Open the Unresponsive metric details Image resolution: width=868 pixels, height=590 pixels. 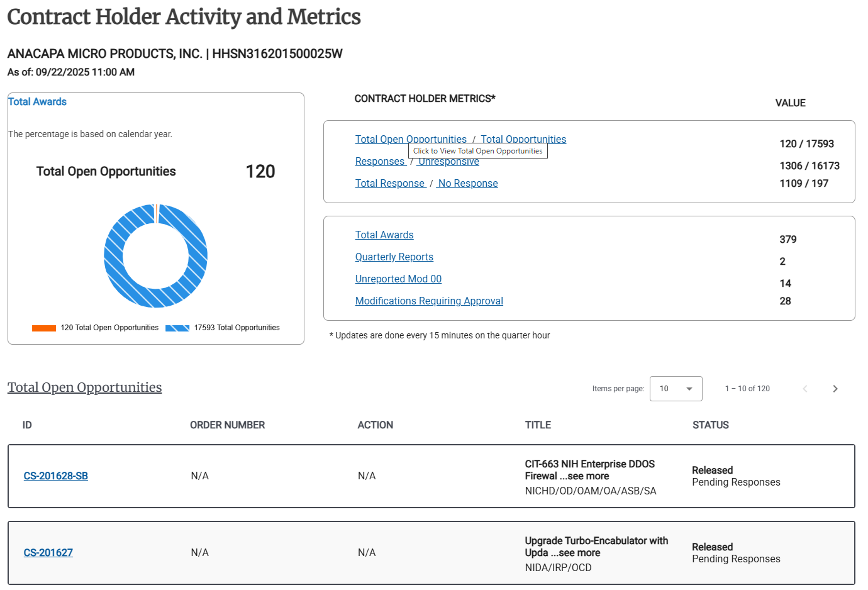[x=447, y=161]
